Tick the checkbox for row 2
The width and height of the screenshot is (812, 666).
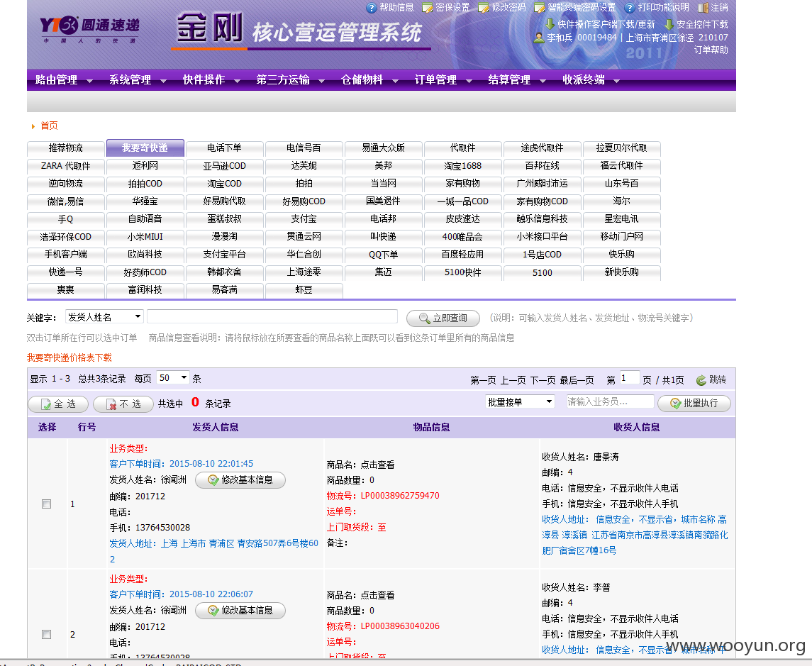pyautogui.click(x=47, y=634)
